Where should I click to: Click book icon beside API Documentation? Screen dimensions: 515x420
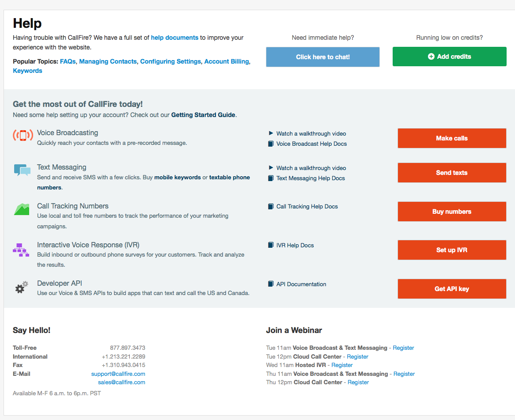click(271, 284)
